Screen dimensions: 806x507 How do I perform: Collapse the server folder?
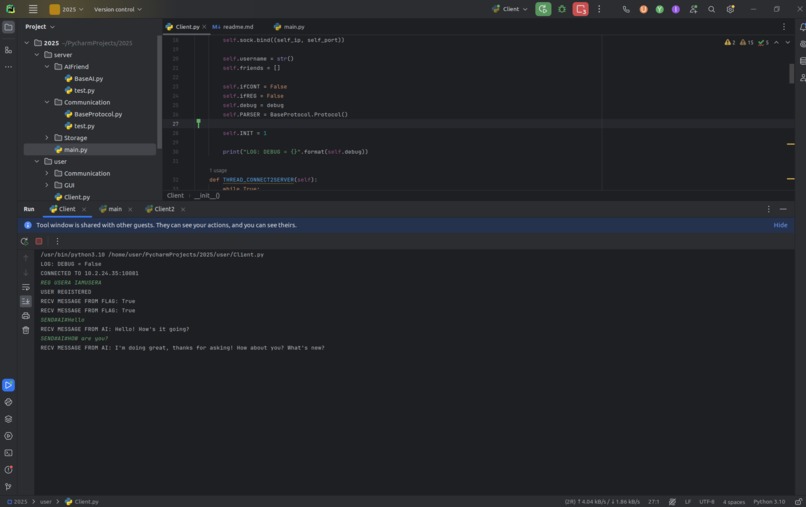click(x=37, y=55)
